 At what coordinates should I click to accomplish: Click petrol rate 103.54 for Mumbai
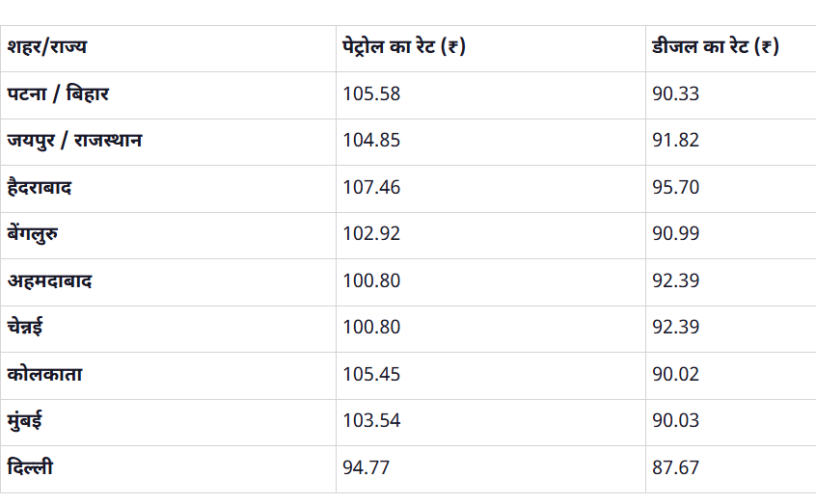coord(371,421)
